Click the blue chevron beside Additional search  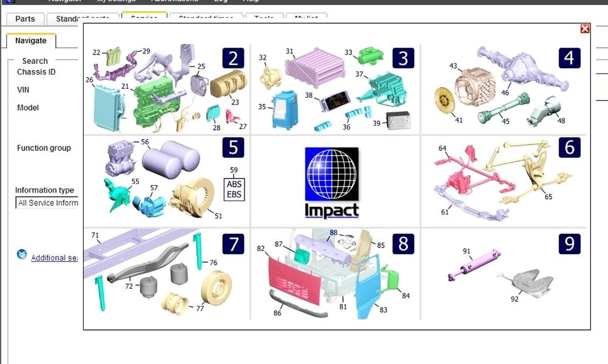pyautogui.click(x=22, y=254)
